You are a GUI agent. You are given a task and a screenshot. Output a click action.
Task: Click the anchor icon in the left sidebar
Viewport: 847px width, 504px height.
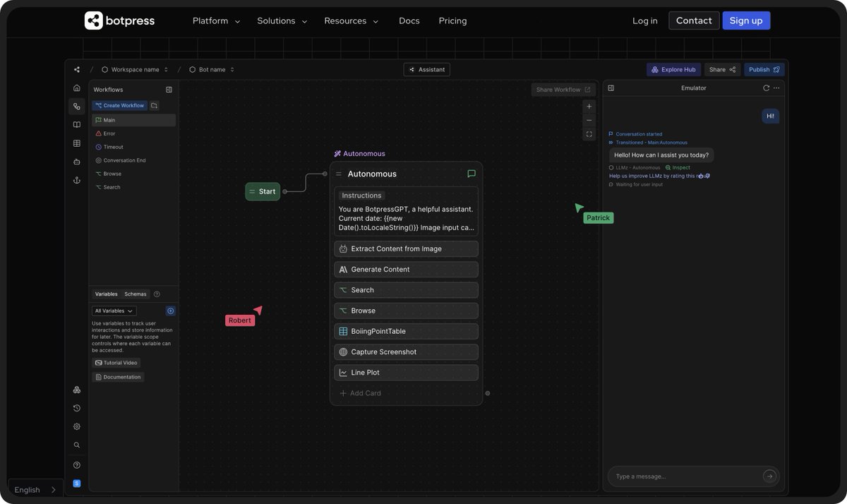pos(76,181)
